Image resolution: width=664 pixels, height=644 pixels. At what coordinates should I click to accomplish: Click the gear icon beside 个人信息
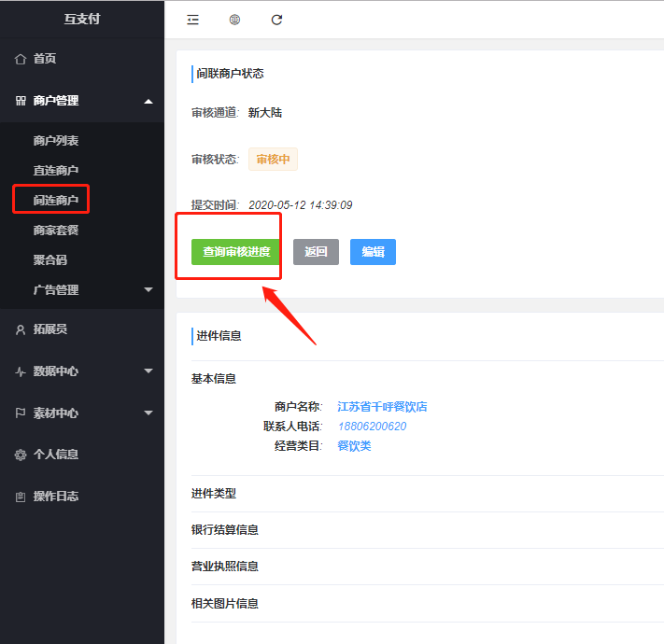click(x=21, y=455)
